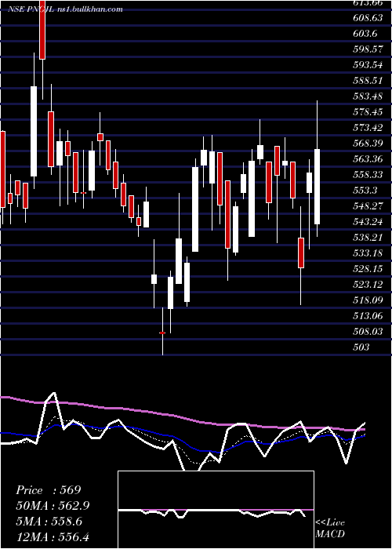The image size is (392, 549).
Task: Click the small red doji candle near 508
Action: [x=162, y=333]
